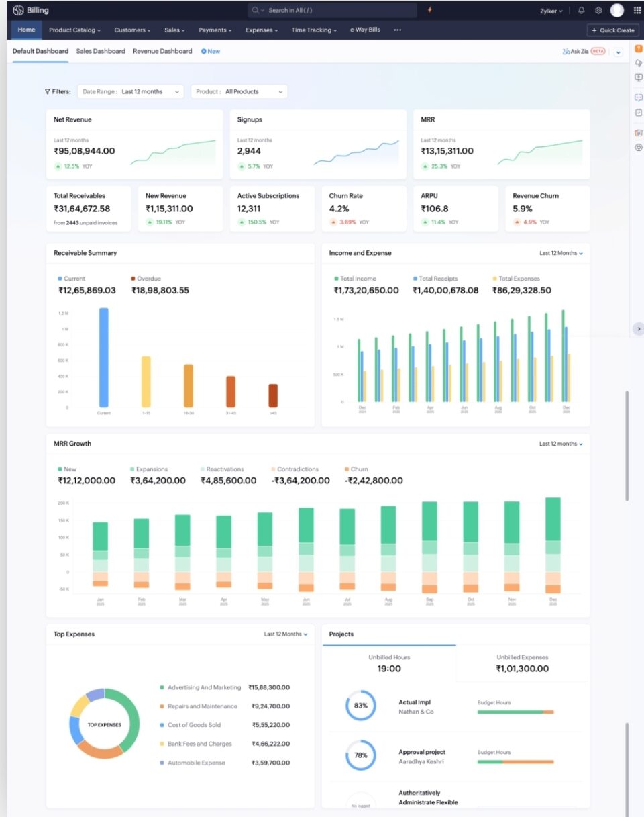Image resolution: width=644 pixels, height=817 pixels.
Task: Click the orange lightning bolt icon
Action: point(429,10)
